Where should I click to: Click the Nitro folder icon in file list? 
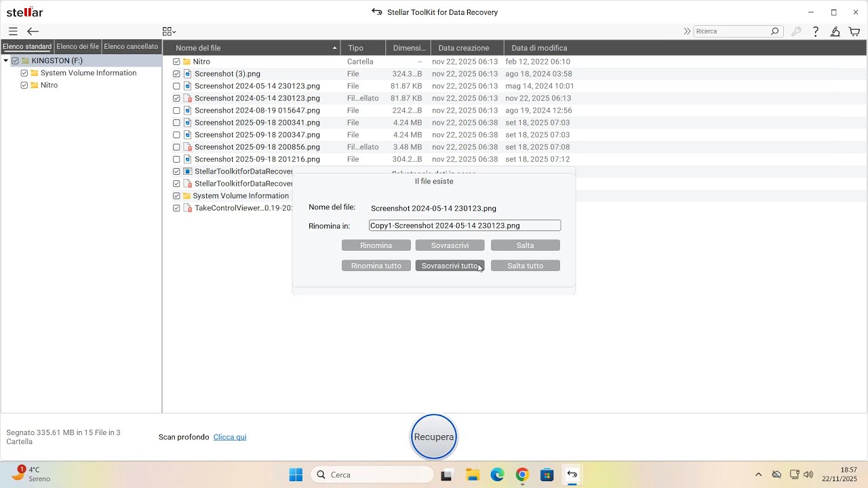tap(186, 62)
